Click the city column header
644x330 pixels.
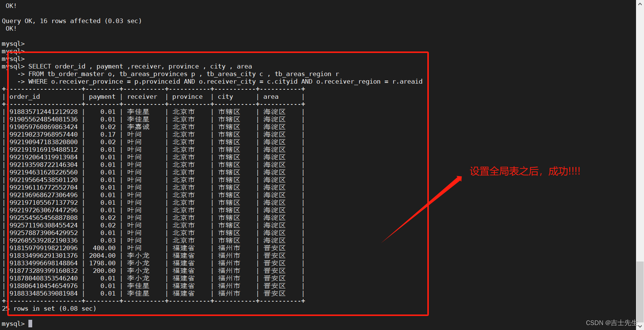[225, 97]
